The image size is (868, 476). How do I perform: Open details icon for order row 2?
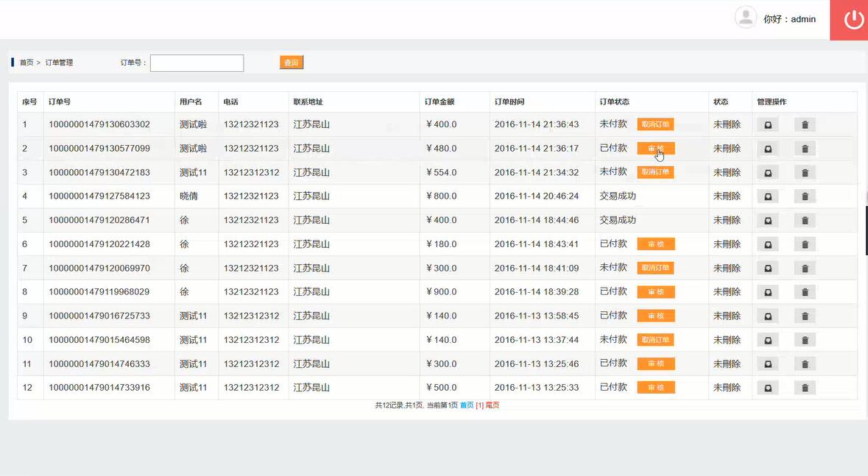(x=768, y=149)
